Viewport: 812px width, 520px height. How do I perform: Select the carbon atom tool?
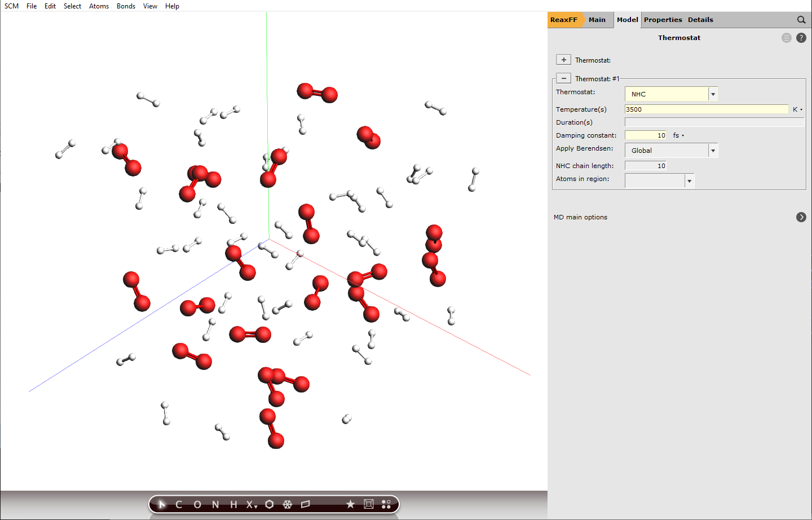pyautogui.click(x=179, y=504)
